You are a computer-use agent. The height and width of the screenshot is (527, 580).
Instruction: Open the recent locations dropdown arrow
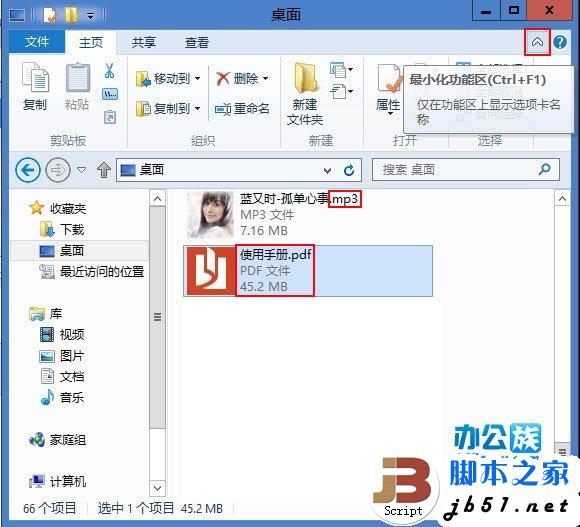tap(81, 170)
